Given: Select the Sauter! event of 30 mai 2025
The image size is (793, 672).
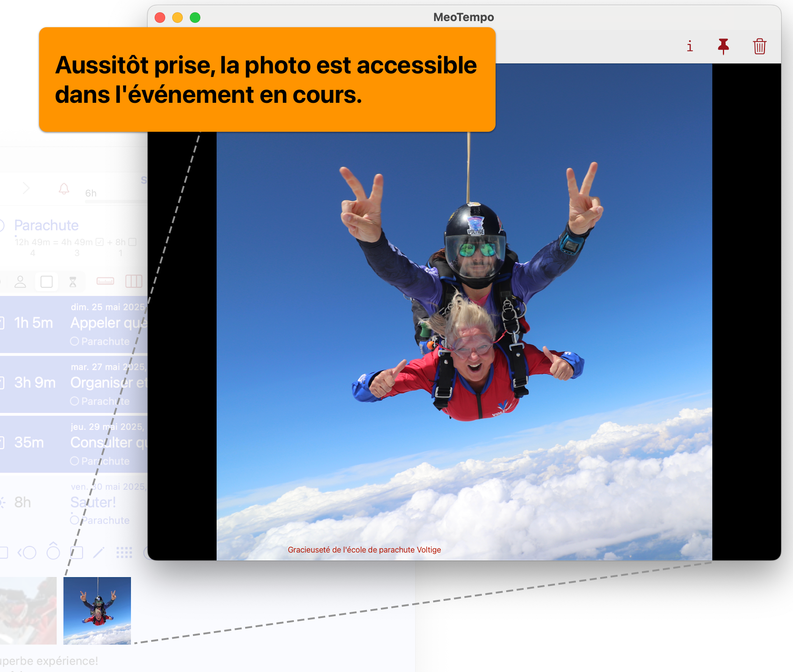Looking at the screenshot, I should 74,504.
